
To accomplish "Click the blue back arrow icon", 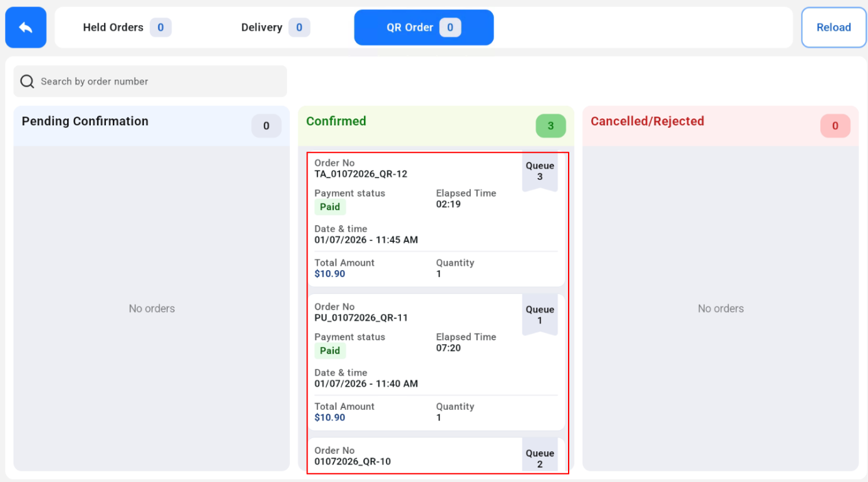I will coord(26,28).
